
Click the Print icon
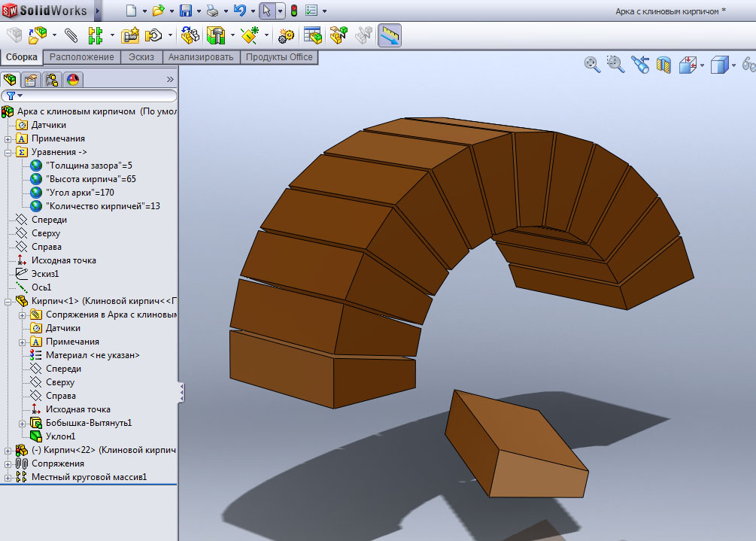click(x=212, y=11)
